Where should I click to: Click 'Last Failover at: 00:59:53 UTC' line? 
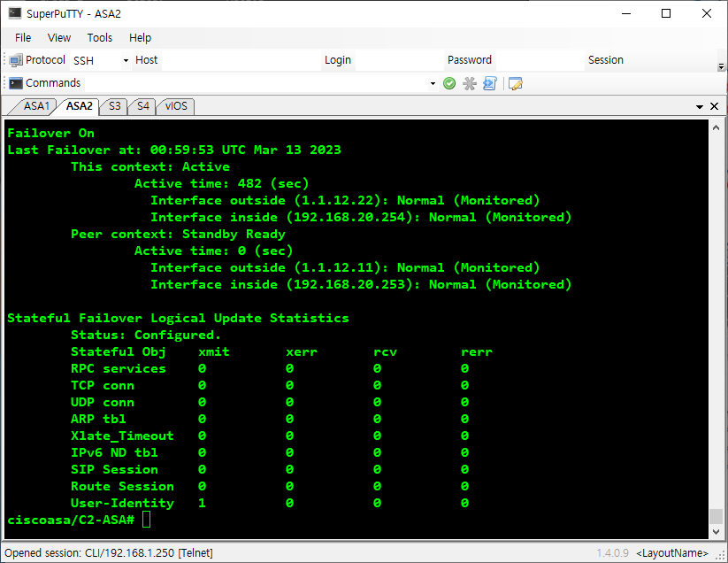[174, 150]
